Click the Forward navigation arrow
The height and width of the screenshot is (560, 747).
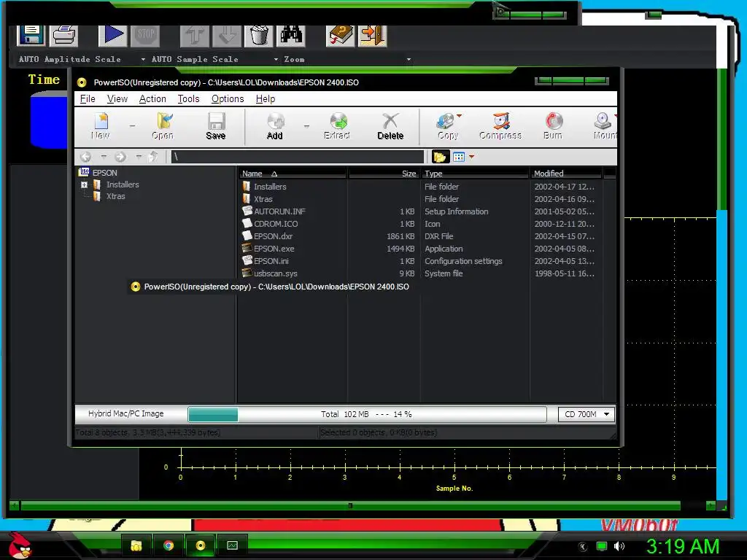pyautogui.click(x=120, y=157)
